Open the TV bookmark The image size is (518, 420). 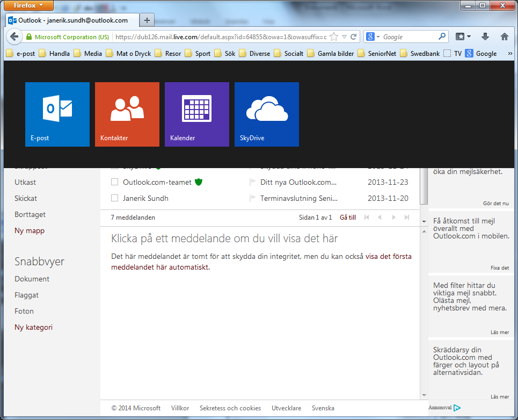(x=453, y=54)
